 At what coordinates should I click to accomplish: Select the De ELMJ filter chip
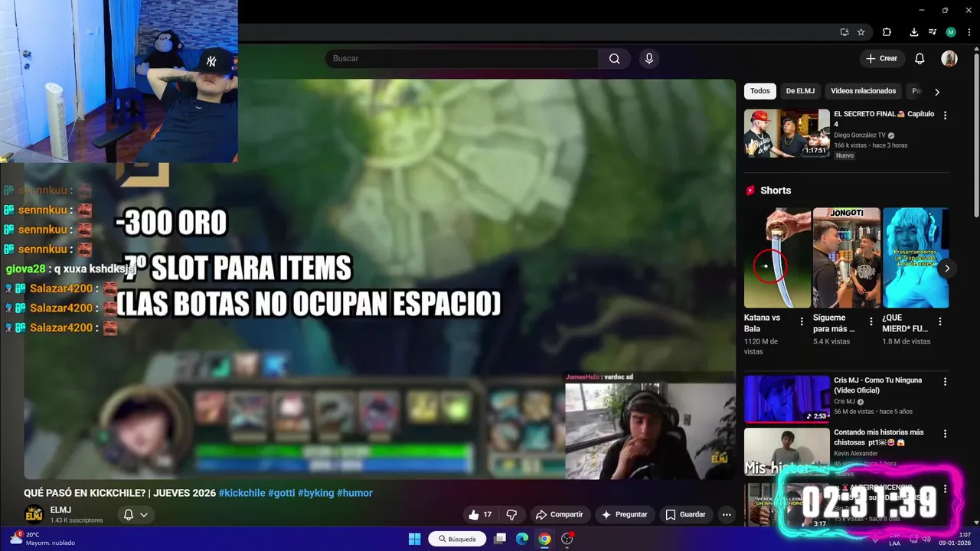click(800, 91)
